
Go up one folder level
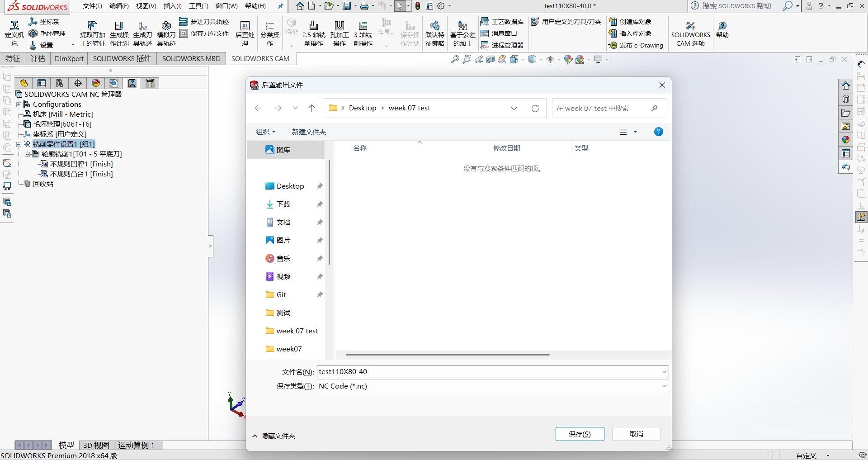pyautogui.click(x=311, y=108)
